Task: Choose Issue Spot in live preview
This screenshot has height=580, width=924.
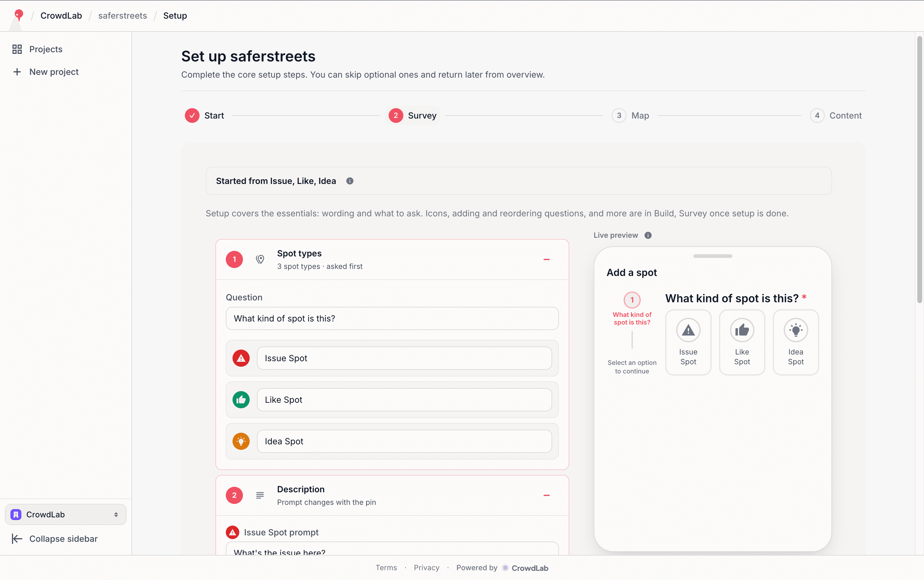Action: point(688,342)
